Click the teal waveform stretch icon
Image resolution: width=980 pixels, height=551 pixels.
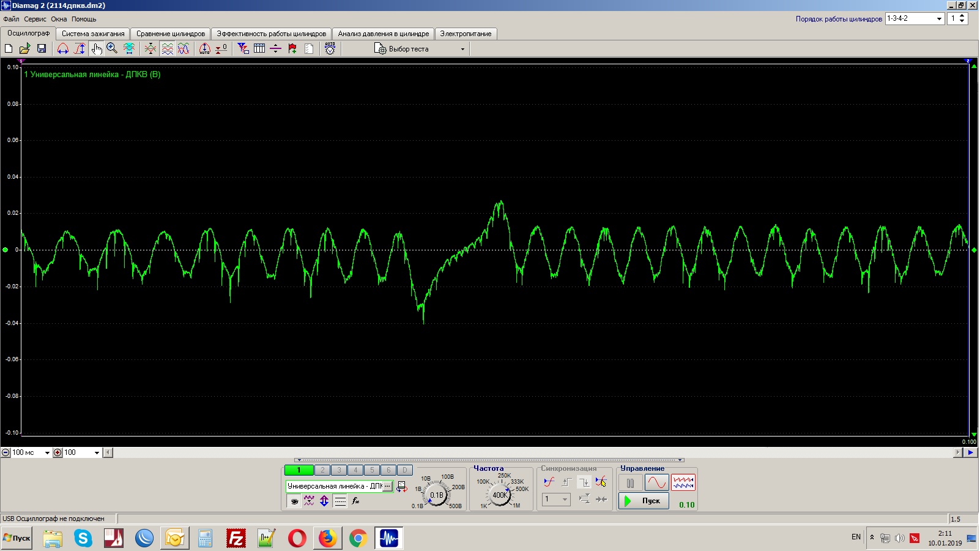[129, 48]
